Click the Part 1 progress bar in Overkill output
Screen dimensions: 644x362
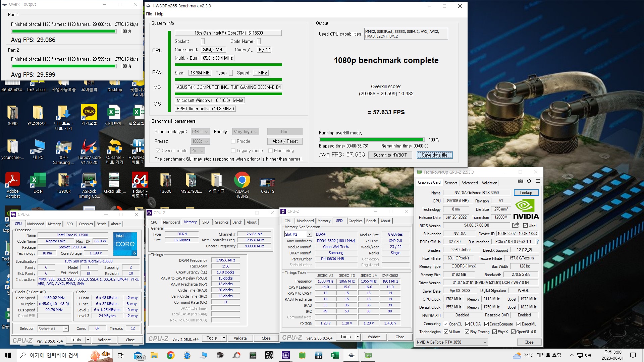tap(64, 32)
